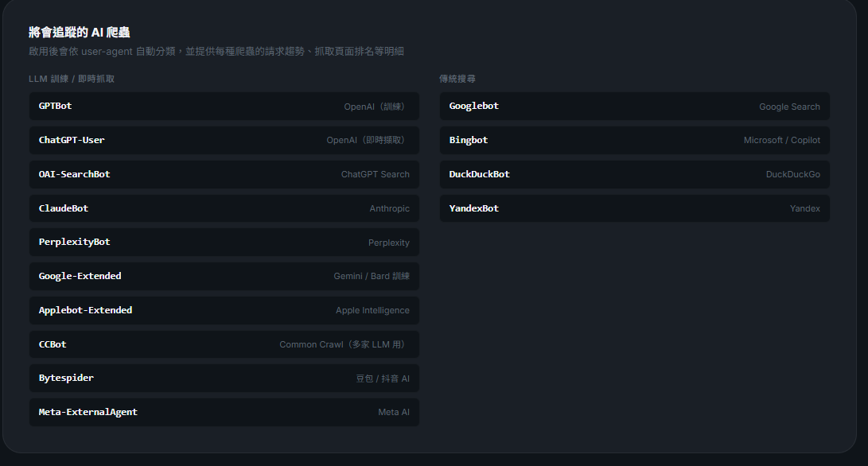The width and height of the screenshot is (868, 466).
Task: Click the 'Yandex' vendor label
Action: 805,208
